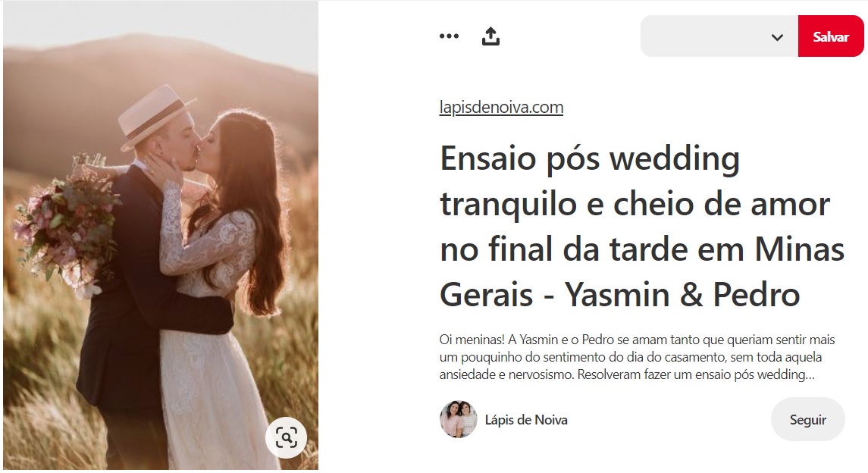Expand the truncated 'Oi meninas!' description
The image size is (868, 473).
pos(637,357)
